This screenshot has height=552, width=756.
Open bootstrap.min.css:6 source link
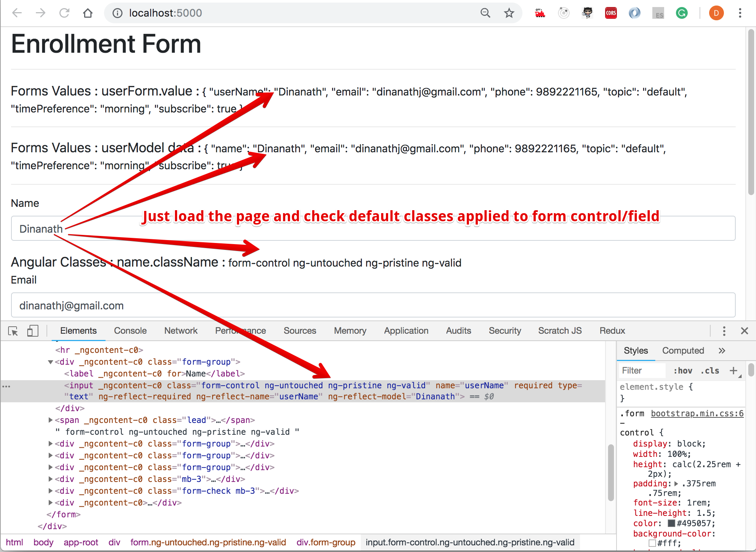coord(697,413)
